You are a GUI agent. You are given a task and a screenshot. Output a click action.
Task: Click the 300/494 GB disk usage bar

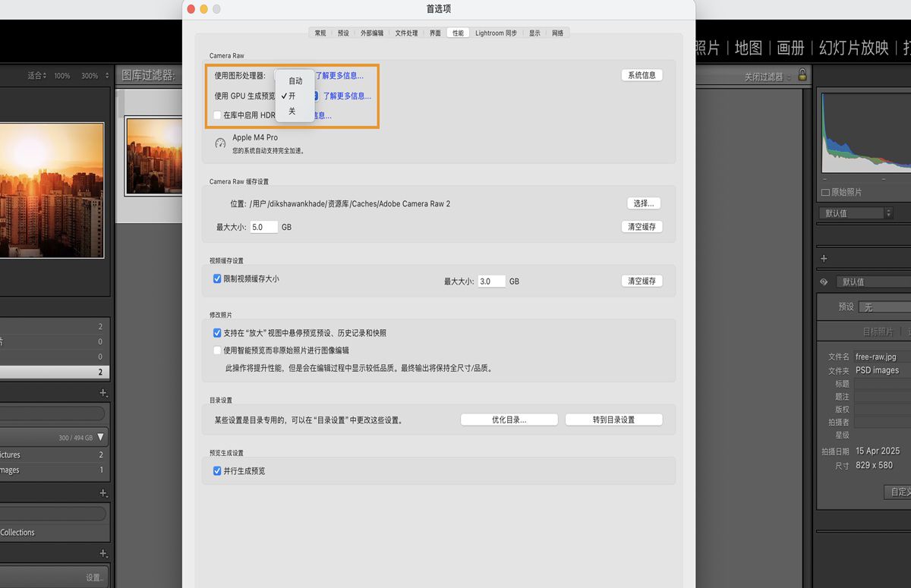click(x=53, y=437)
